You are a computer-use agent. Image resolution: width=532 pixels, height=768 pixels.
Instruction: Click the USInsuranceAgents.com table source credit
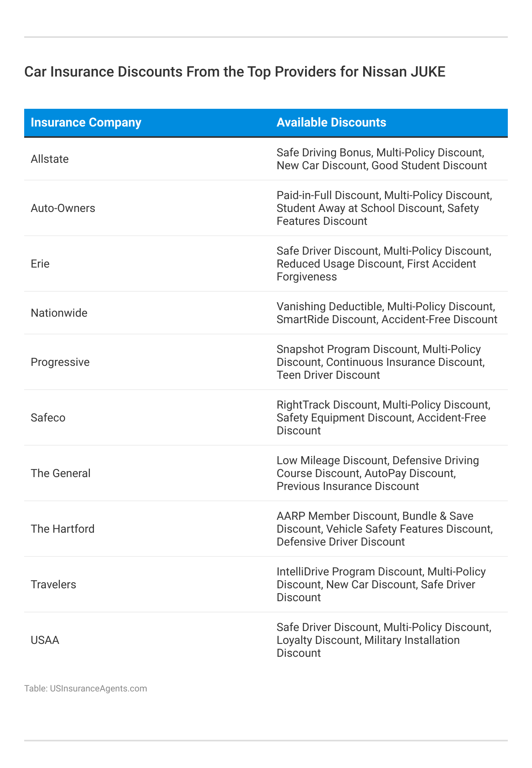pyautogui.click(x=85, y=688)
